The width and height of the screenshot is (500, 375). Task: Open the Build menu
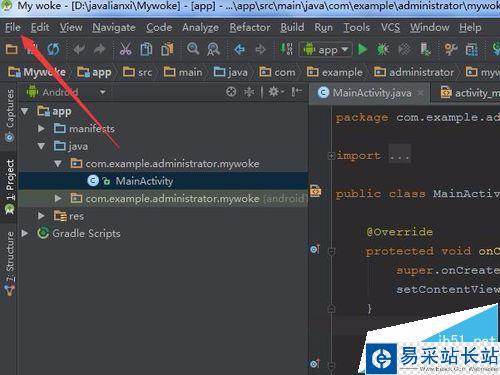click(x=292, y=27)
